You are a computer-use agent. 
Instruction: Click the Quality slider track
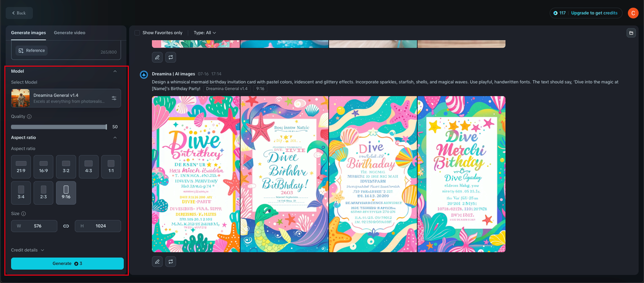[58, 127]
